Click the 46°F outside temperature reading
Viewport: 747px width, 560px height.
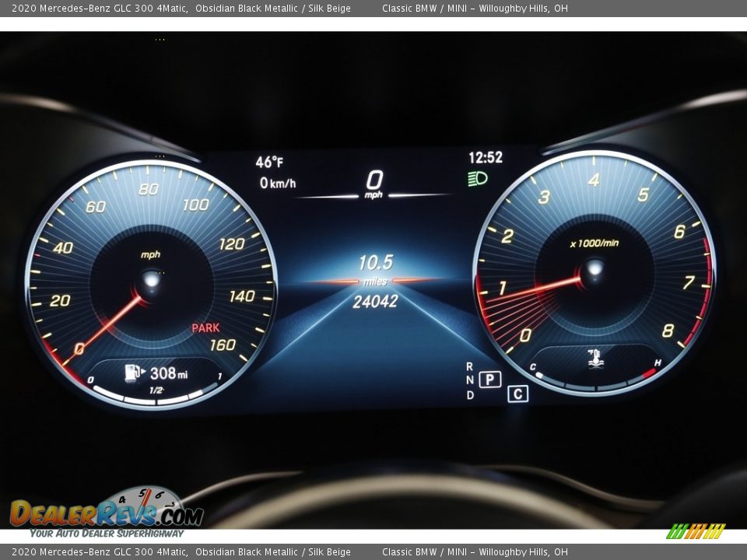pos(270,163)
